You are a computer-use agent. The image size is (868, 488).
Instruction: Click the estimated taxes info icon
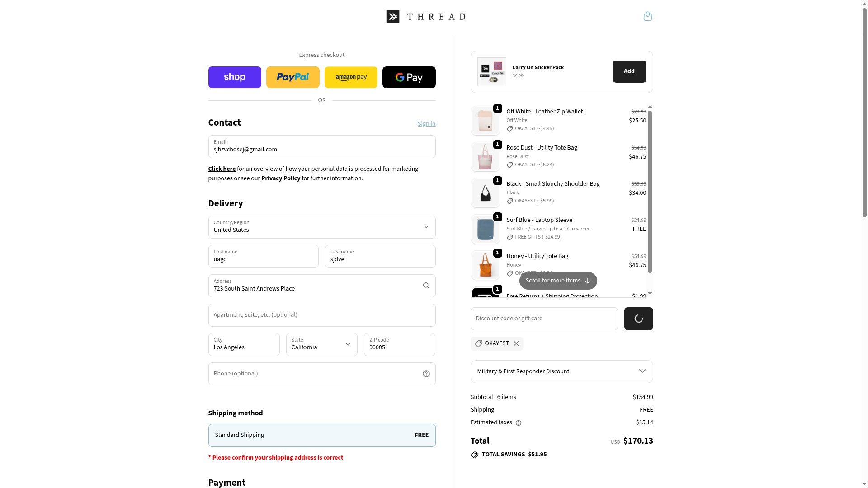(x=519, y=423)
